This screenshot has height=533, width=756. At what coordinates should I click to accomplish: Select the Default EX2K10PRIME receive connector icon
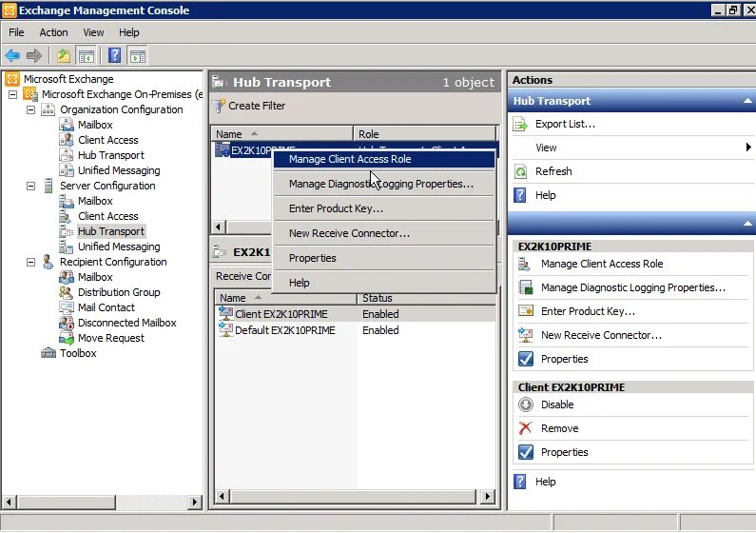point(225,330)
